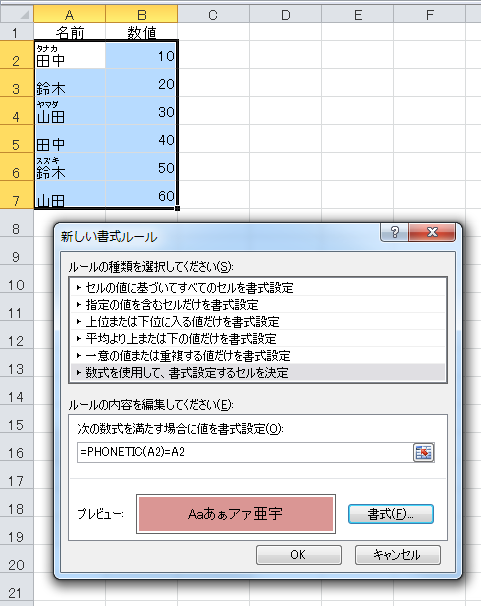481x606 pixels.
Task: Click the =PHONETIC(A2)=A2 formula field
Action: (245, 452)
